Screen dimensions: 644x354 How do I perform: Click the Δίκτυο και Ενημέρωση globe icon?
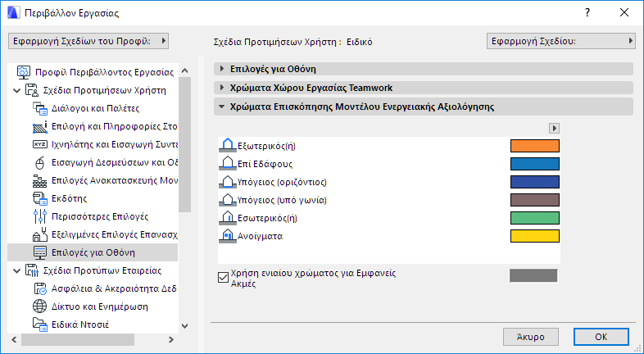click(40, 306)
